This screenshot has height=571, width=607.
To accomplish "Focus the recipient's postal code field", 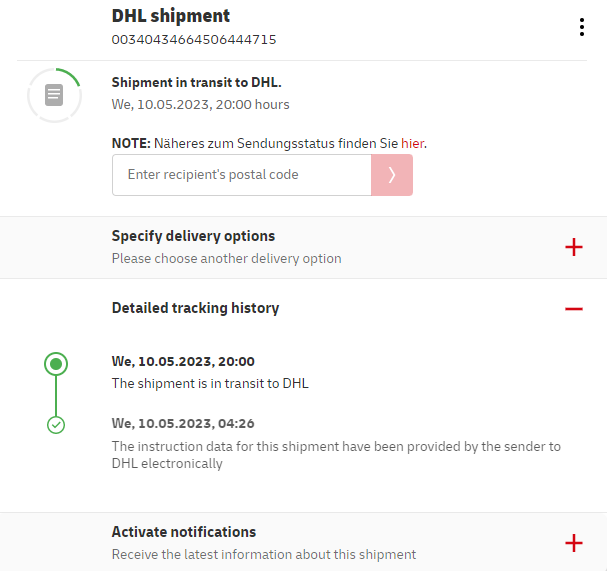I will pos(241,175).
